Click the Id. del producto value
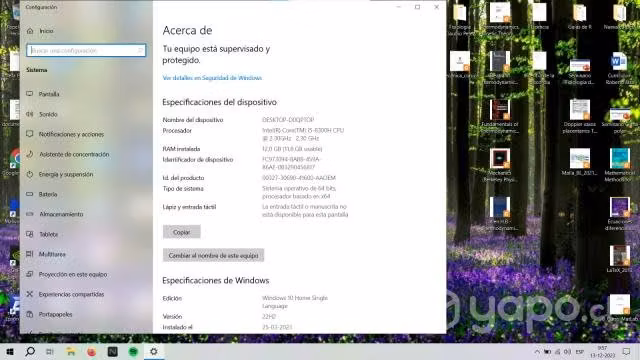 (299, 178)
